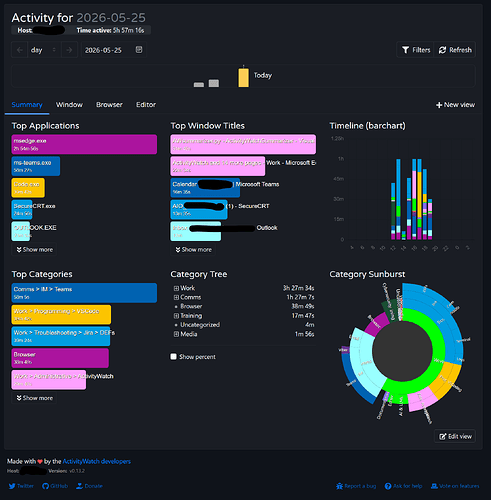Open the Filters button

[x=416, y=50]
